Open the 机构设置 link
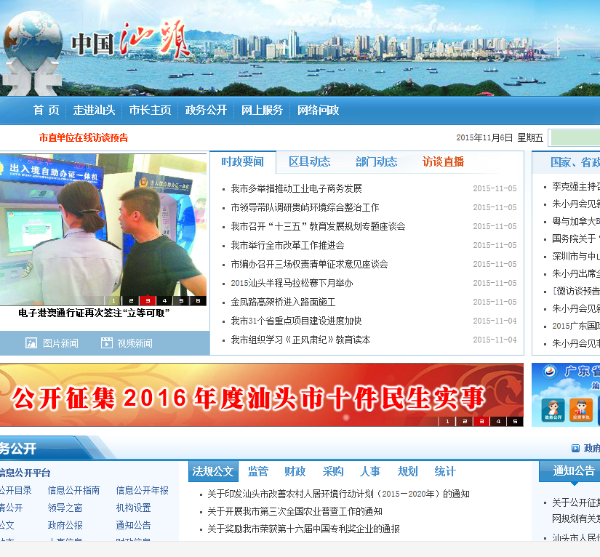This screenshot has width=600, height=557. click(x=133, y=508)
